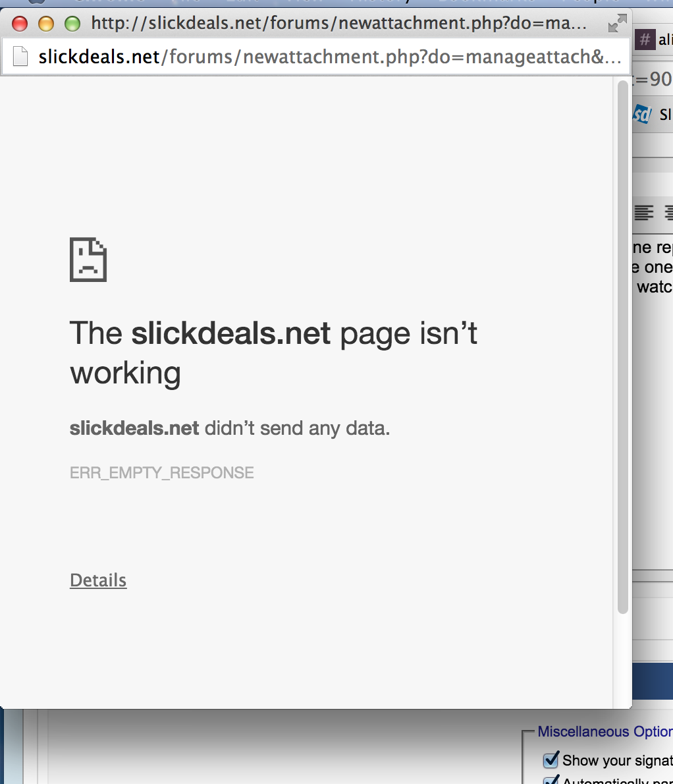Viewport: 673px width, 784px height.
Task: Close the slickdeals popup window
Action: 20,24
